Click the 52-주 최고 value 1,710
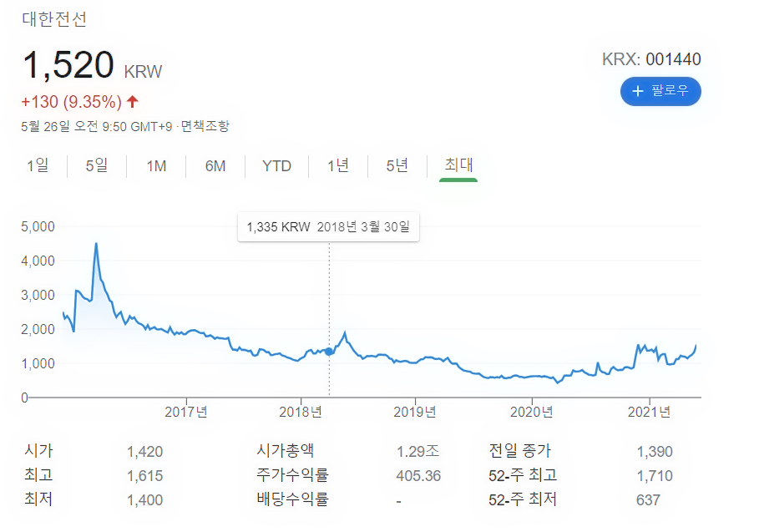The image size is (759, 532). tap(655, 476)
